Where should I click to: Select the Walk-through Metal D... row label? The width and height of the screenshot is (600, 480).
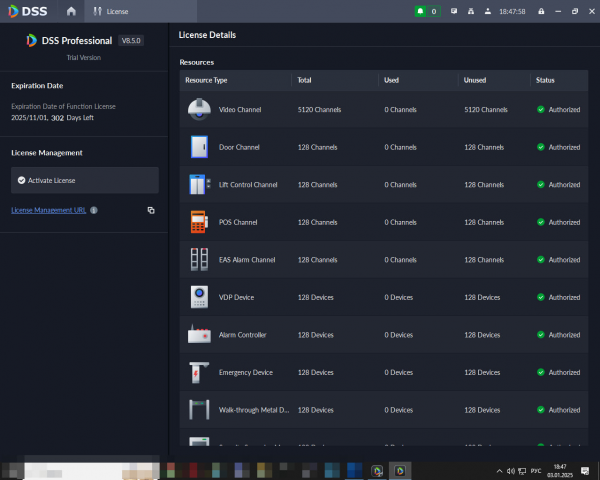(x=254, y=410)
